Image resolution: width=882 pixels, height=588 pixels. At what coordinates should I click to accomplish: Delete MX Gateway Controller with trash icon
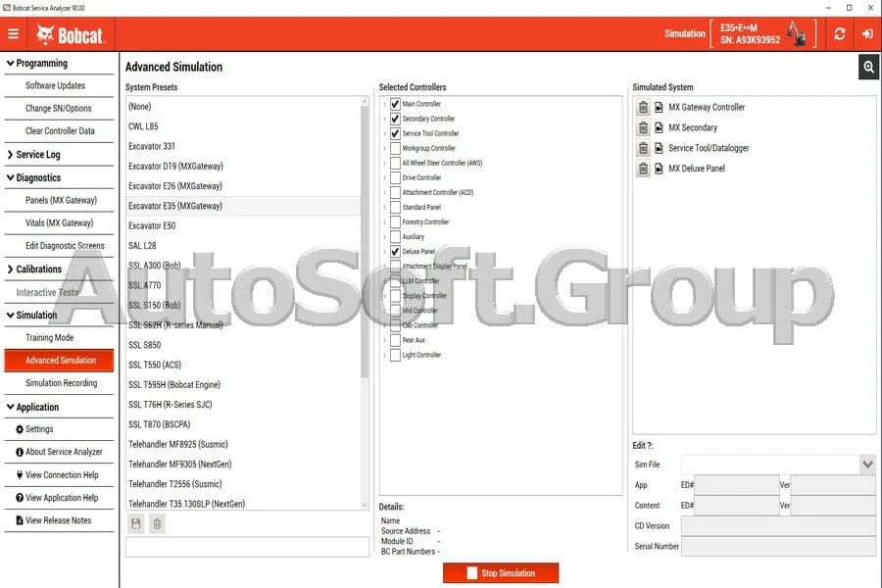[x=643, y=107]
